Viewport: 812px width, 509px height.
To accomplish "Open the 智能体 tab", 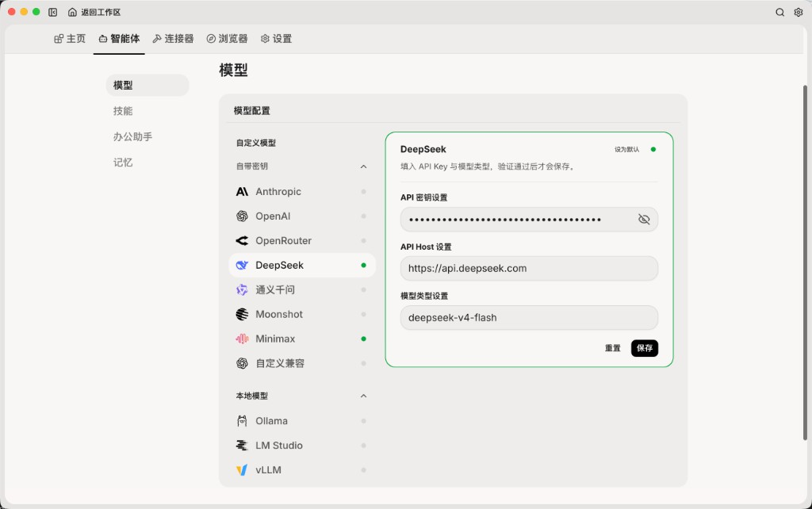I will (x=119, y=39).
